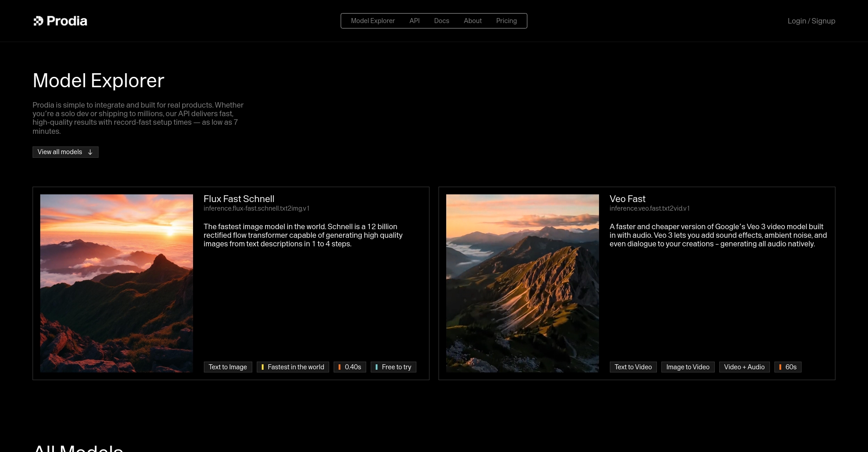The width and height of the screenshot is (868, 452).
Task: Click the Prodia logo
Action: (x=60, y=21)
